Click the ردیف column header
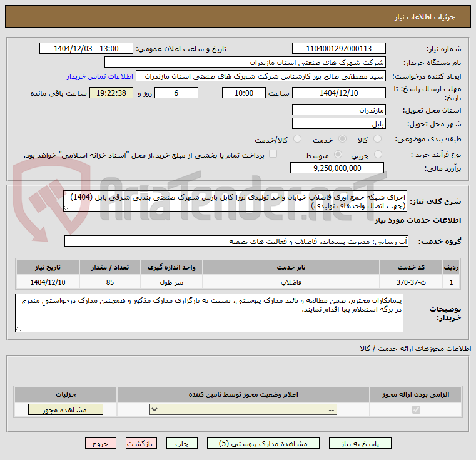Image resolution: width=476 pixels, height=460 pixels. (451, 267)
